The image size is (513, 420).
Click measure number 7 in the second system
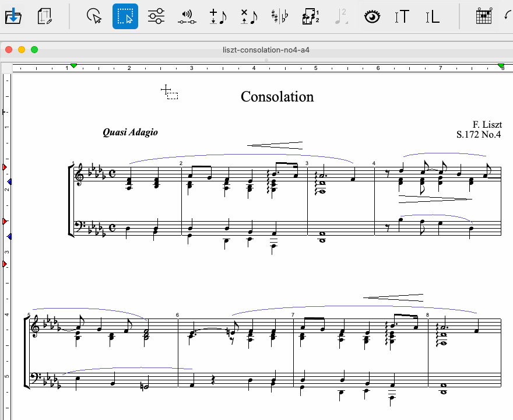[x=293, y=315]
